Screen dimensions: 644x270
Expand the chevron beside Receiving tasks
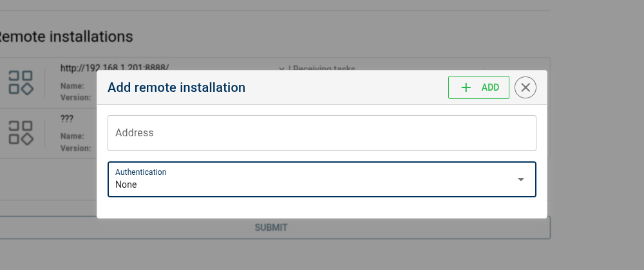[281, 67]
